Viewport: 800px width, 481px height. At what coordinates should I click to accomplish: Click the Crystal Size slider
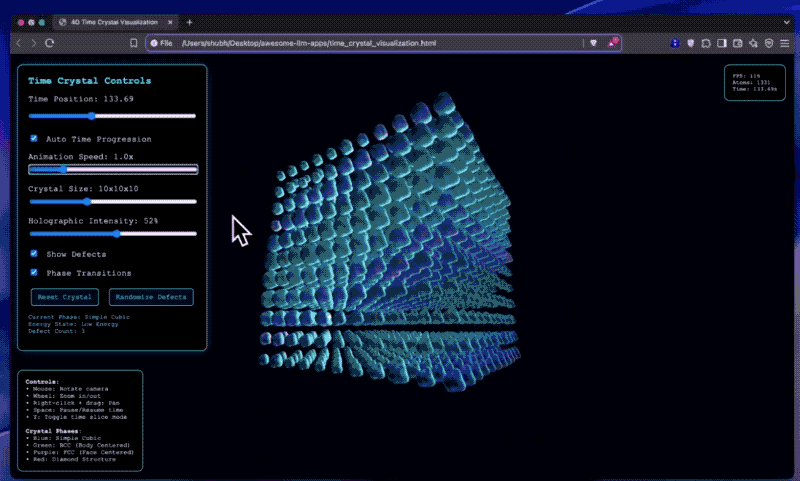112,201
